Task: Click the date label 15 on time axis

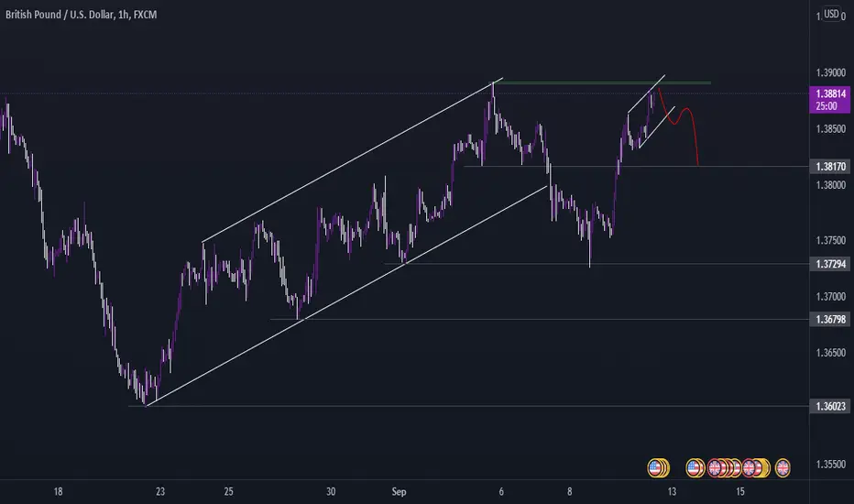Action: coord(739,491)
